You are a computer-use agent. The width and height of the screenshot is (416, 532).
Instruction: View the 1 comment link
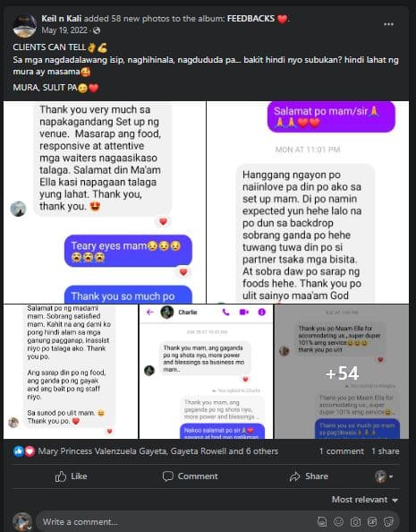click(342, 451)
